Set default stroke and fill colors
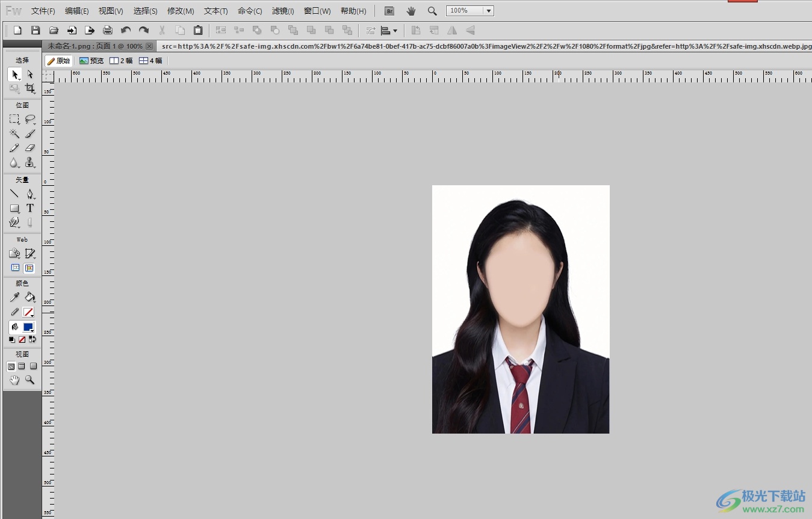This screenshot has width=812, height=519. (12, 340)
